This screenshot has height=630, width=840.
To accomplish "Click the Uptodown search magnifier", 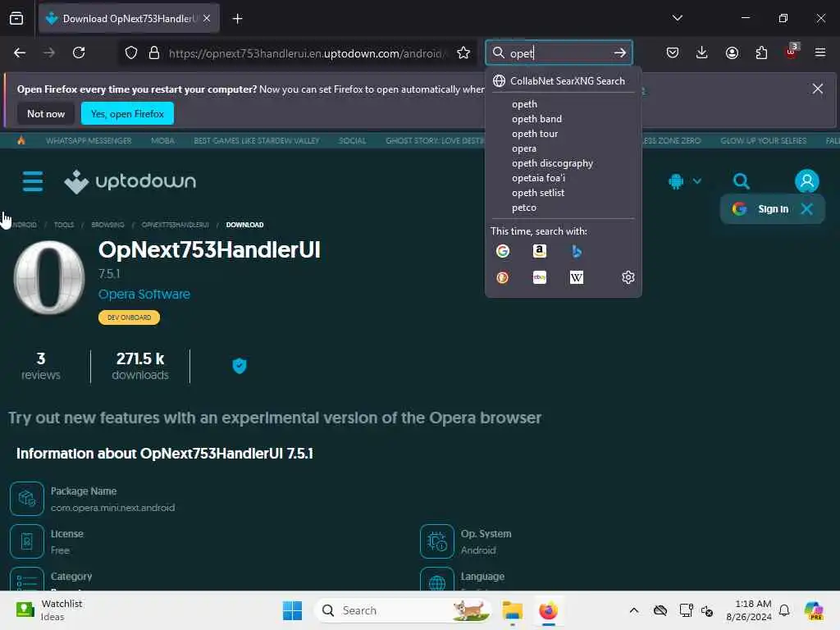I will [742, 181].
